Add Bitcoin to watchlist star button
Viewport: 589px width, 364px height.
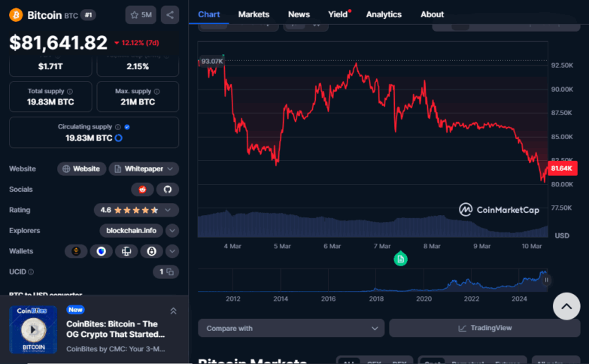pyautogui.click(x=141, y=15)
